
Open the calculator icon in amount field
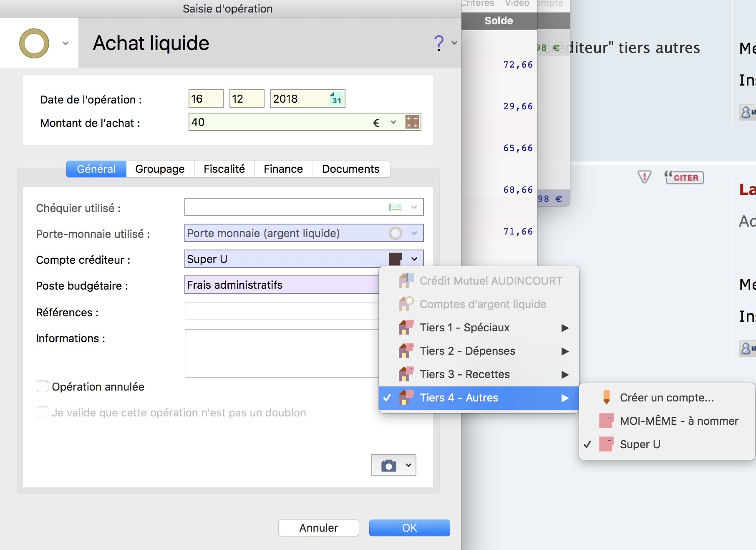click(412, 122)
